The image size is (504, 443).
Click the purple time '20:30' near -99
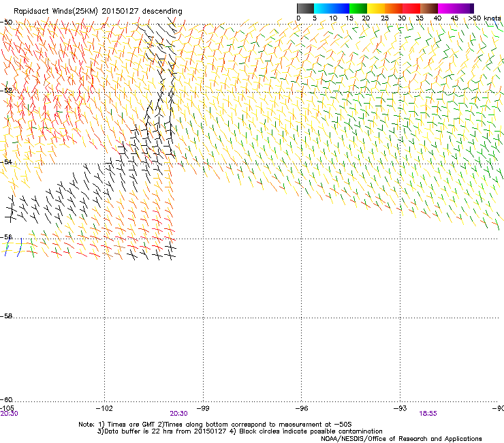178,414
